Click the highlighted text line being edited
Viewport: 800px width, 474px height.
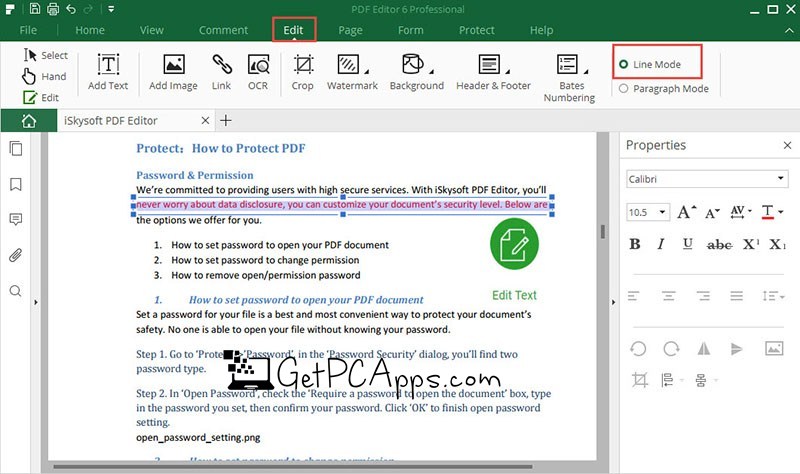click(x=341, y=205)
